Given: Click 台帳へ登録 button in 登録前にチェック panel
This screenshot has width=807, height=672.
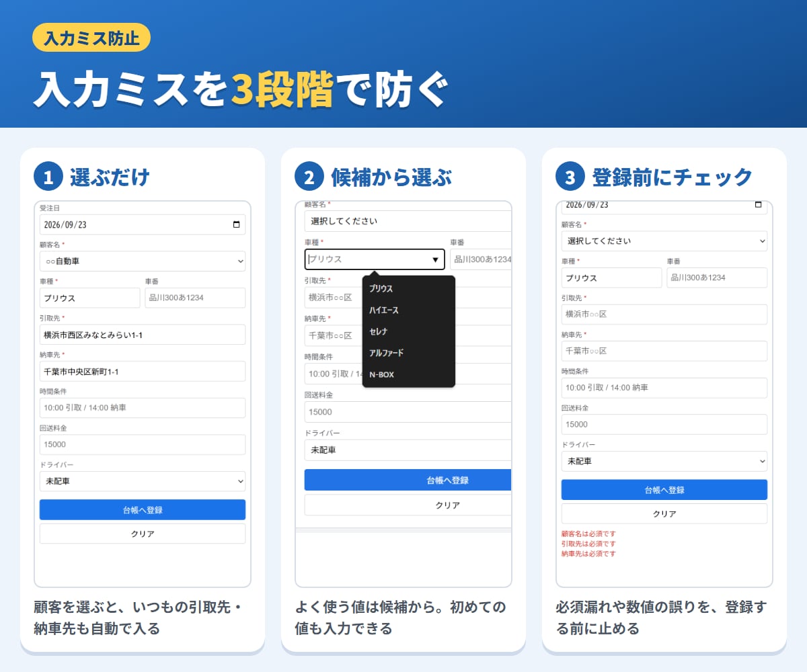Looking at the screenshot, I should tap(664, 490).
